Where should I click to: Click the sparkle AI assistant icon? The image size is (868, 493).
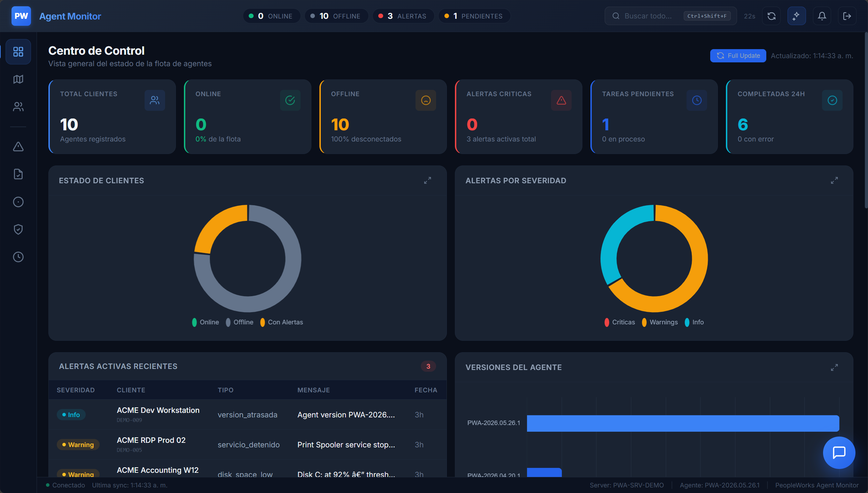tap(796, 16)
